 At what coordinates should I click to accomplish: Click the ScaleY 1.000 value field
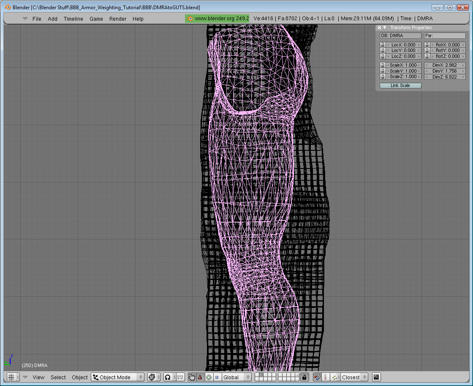[403, 71]
